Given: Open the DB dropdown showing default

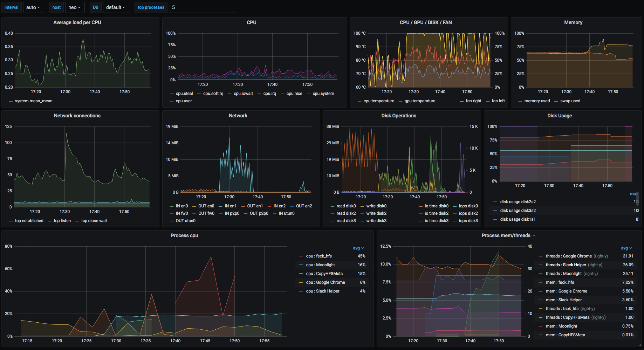Looking at the screenshot, I should [116, 7].
